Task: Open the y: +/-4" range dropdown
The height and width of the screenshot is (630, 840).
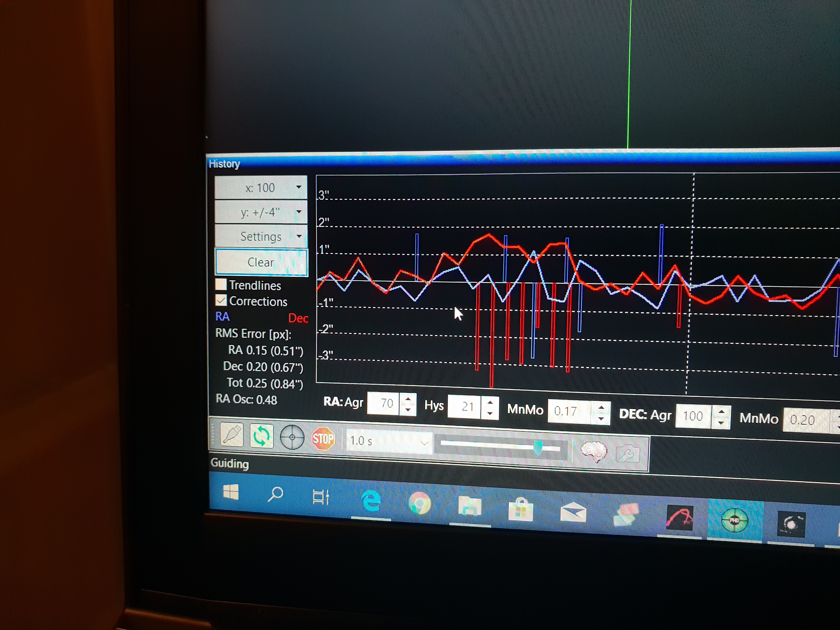Action: tap(261, 212)
